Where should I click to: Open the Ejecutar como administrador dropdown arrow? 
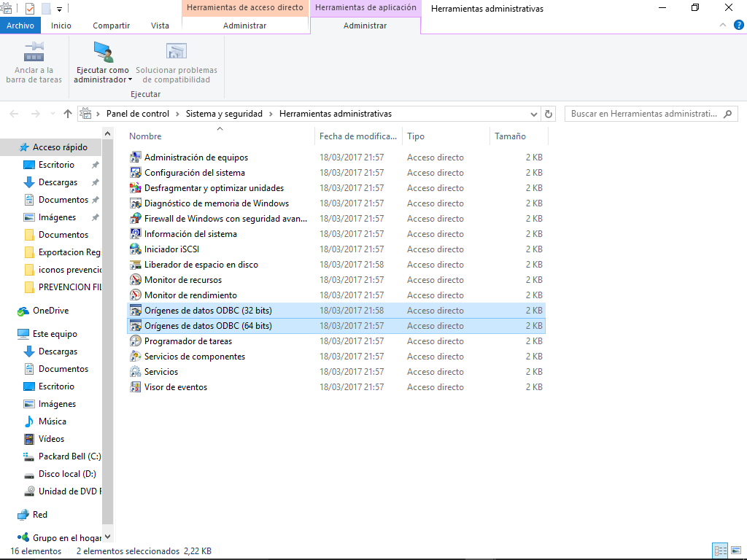coord(130,80)
